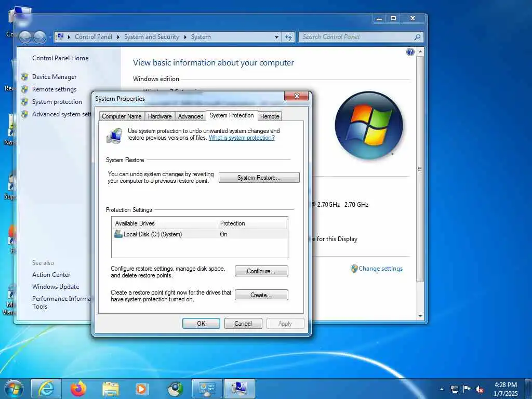Show hidden tray icons arrow

[x=442, y=389]
